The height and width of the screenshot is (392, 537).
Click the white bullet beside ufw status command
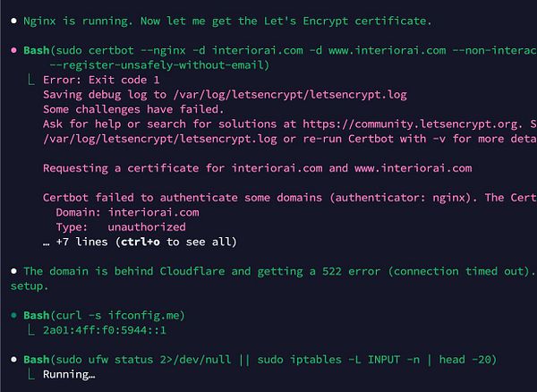(14, 360)
